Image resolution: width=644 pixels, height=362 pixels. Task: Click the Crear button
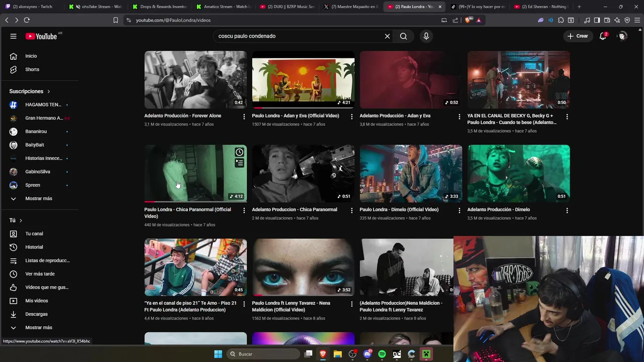(x=578, y=36)
